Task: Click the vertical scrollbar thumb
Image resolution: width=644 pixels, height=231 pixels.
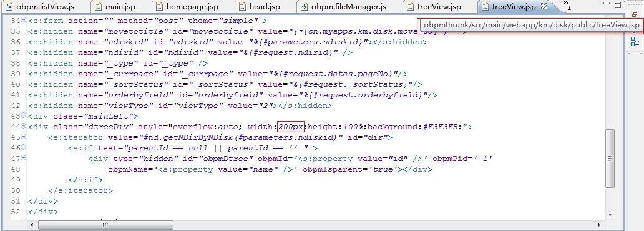Action: pos(610,158)
